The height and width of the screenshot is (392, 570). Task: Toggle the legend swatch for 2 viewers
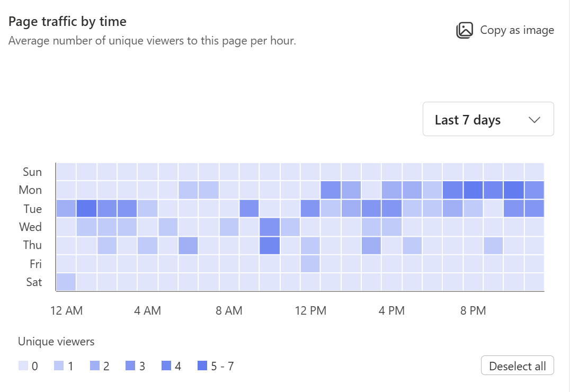[95, 366]
